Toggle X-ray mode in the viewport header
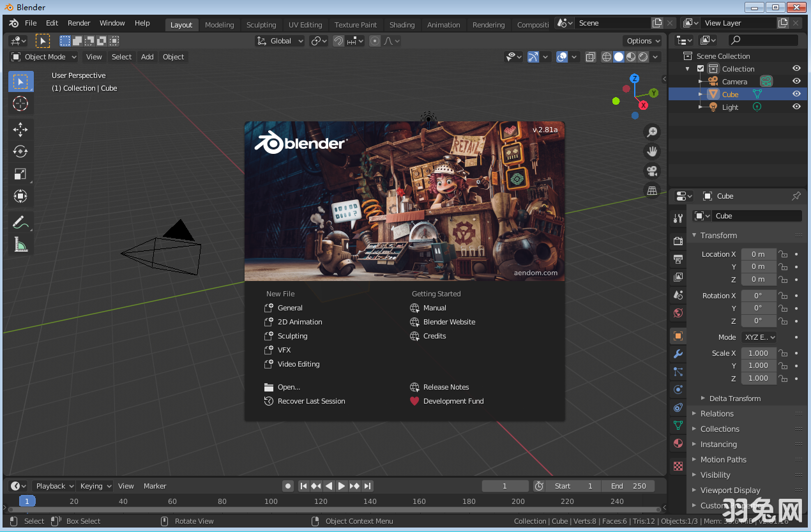Screen dimensions: 811x532 click(x=589, y=56)
